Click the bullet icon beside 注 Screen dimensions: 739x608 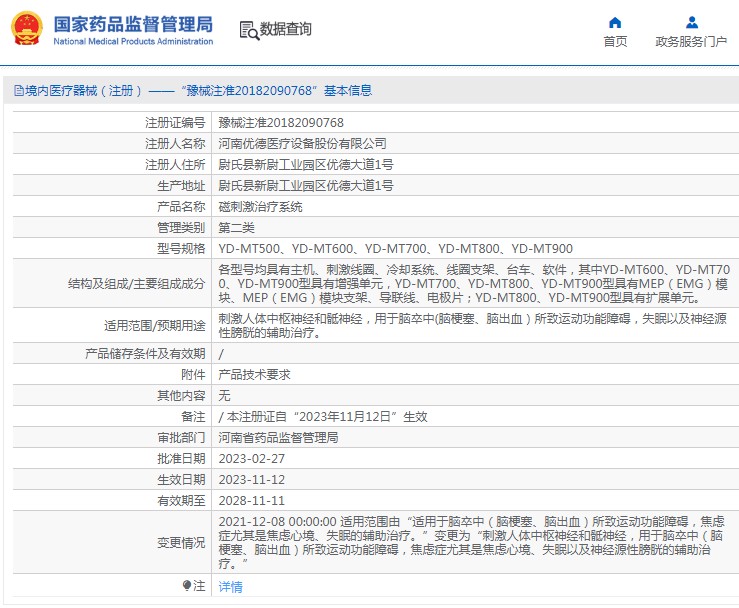point(187,585)
